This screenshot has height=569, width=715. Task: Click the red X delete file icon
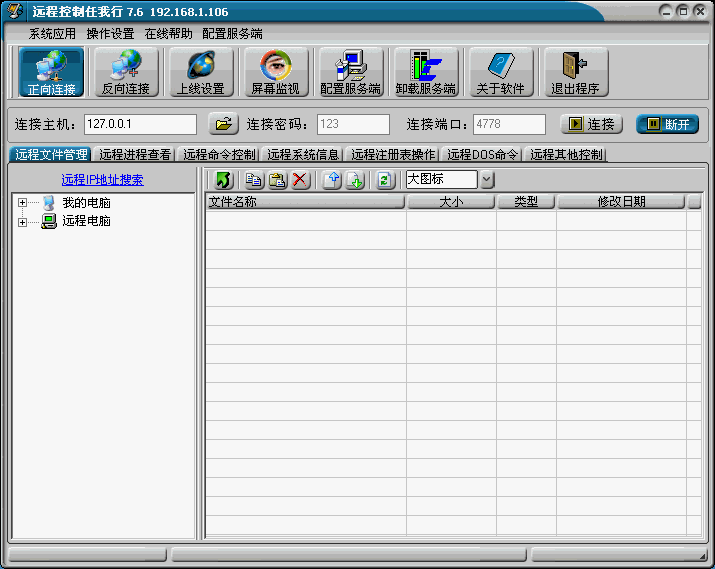pos(300,180)
